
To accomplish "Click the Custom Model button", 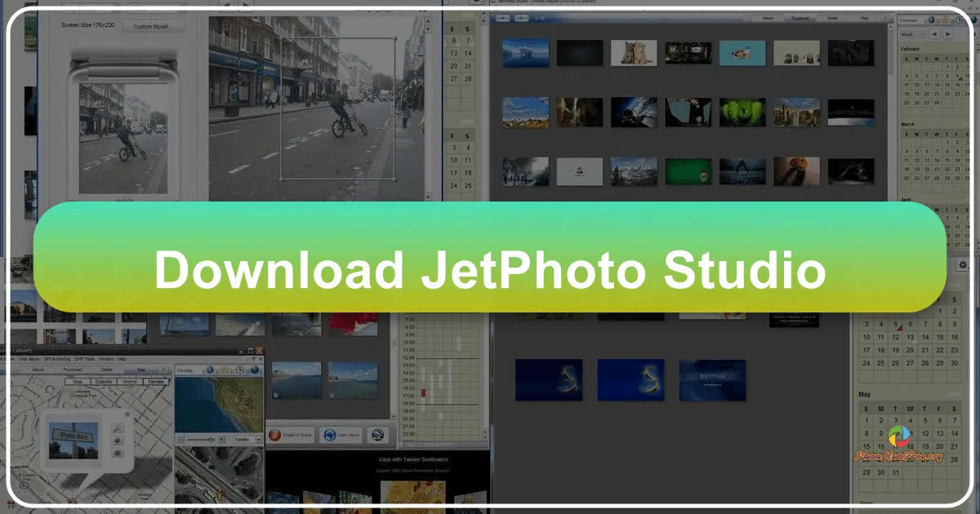I will point(152,25).
